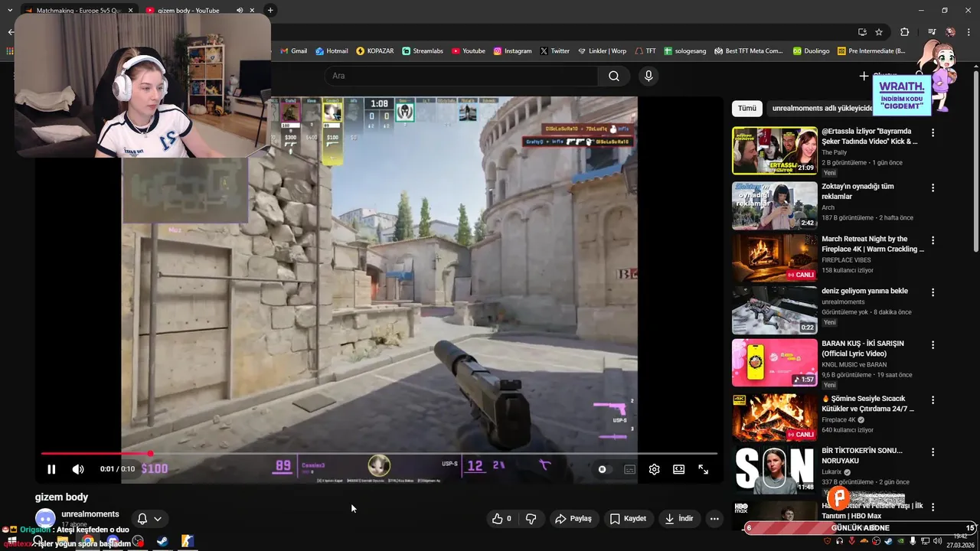Open more options for BARAN KUŞ video
980x551 pixels.
tap(933, 344)
